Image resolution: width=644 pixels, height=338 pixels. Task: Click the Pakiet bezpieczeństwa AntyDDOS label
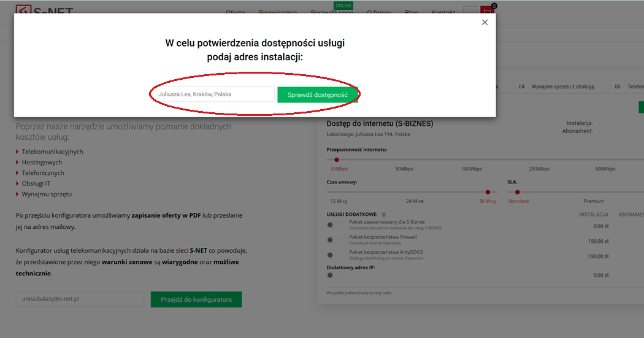click(386, 252)
